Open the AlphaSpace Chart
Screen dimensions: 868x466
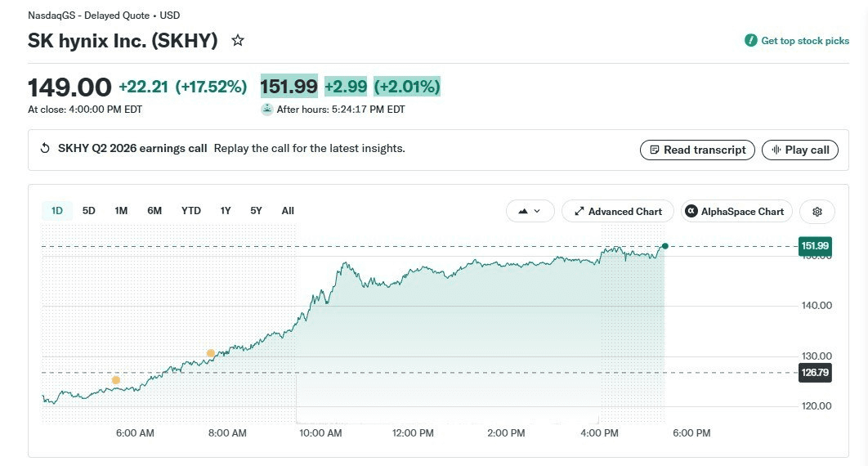(x=736, y=212)
